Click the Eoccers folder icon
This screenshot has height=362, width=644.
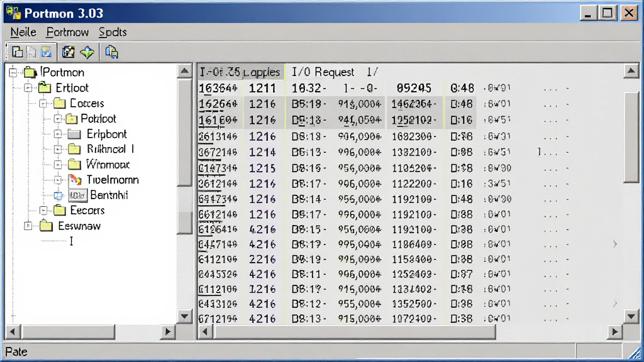[60, 103]
